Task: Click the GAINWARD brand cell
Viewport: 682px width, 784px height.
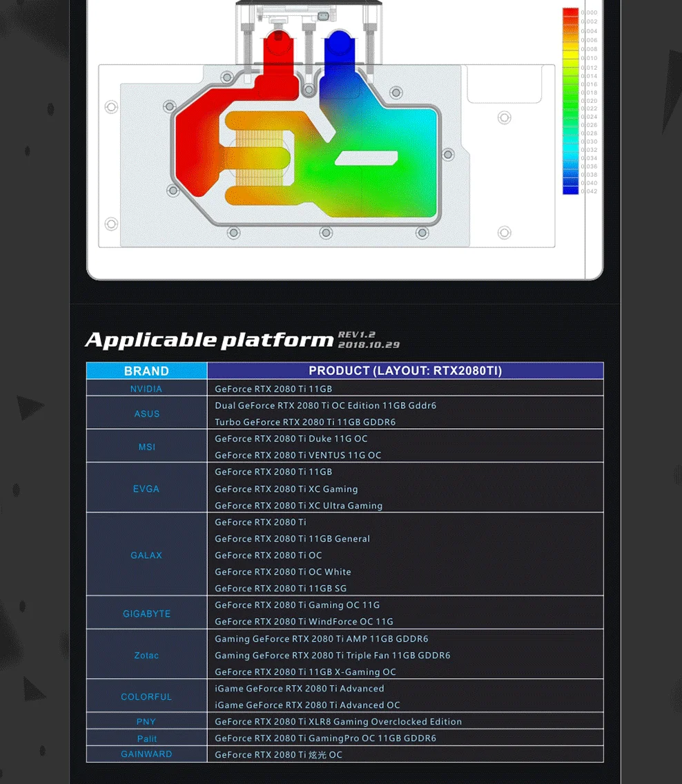Action: (x=146, y=754)
